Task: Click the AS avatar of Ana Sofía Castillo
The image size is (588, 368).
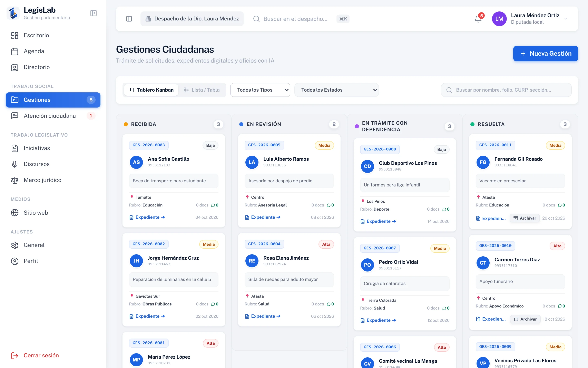Action: (x=136, y=162)
